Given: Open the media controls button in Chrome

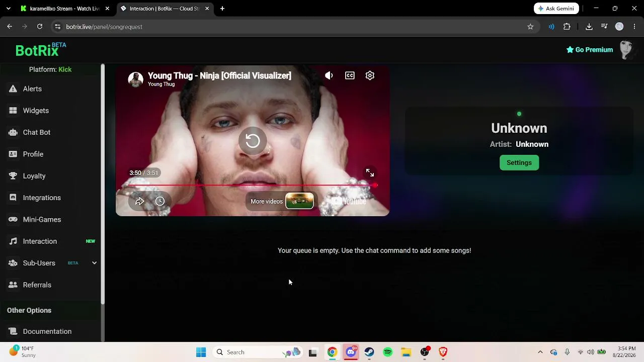Looking at the screenshot, I should tap(604, 27).
